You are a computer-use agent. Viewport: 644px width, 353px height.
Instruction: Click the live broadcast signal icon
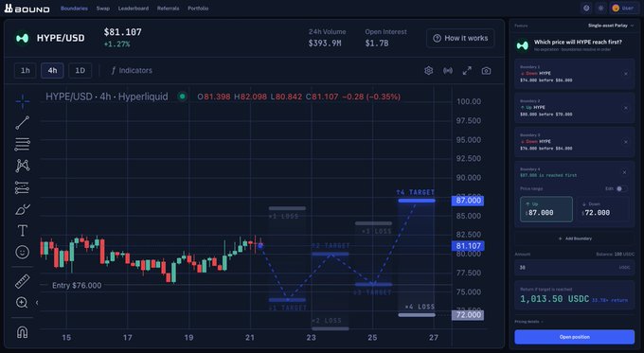point(448,71)
